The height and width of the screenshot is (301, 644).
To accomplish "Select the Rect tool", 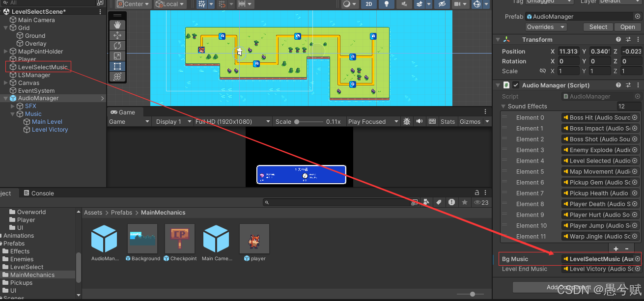I will (117, 66).
